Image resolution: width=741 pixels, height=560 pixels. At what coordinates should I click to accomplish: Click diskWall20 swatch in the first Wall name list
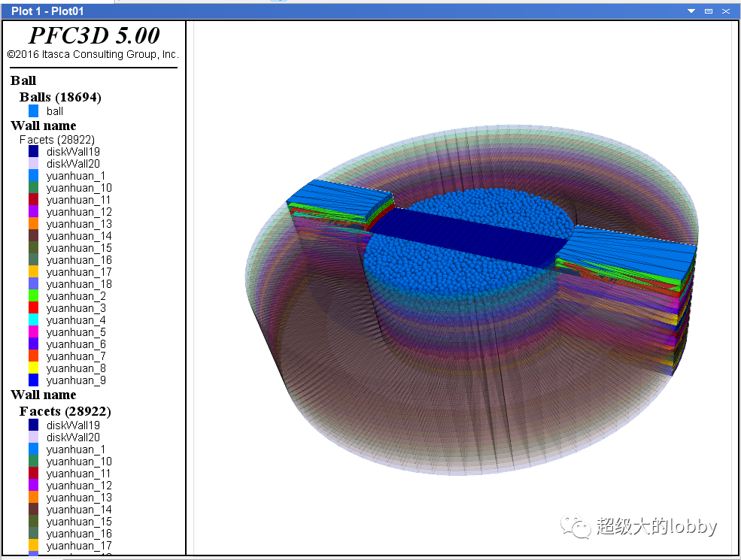pyautogui.click(x=34, y=163)
